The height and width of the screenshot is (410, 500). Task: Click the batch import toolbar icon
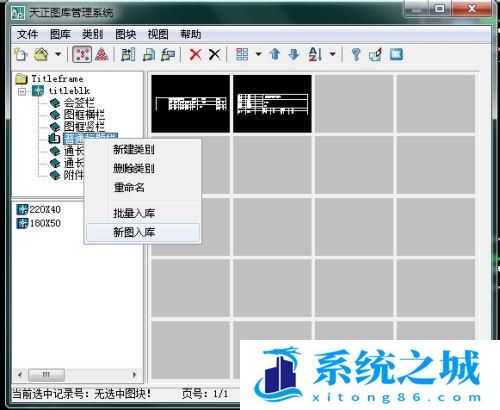(128, 54)
